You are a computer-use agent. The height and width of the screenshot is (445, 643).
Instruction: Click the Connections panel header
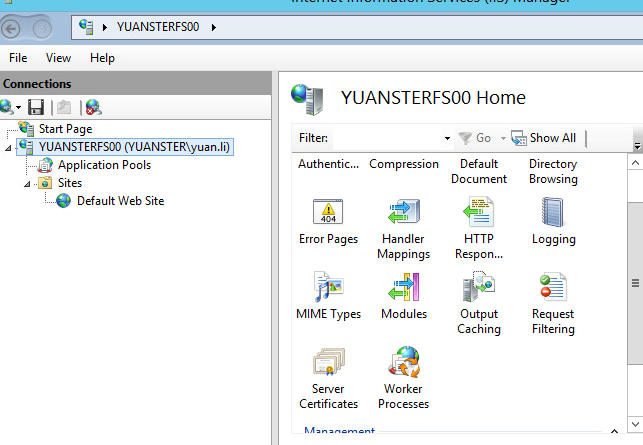point(135,84)
